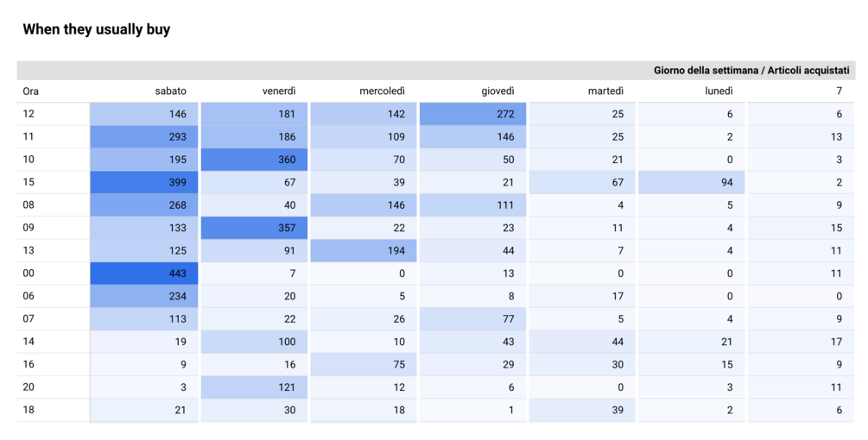Click the 'Giorno della settimana / Articoli acquistati' header
Image resolution: width=868 pixels, height=440 pixels.
(x=751, y=70)
